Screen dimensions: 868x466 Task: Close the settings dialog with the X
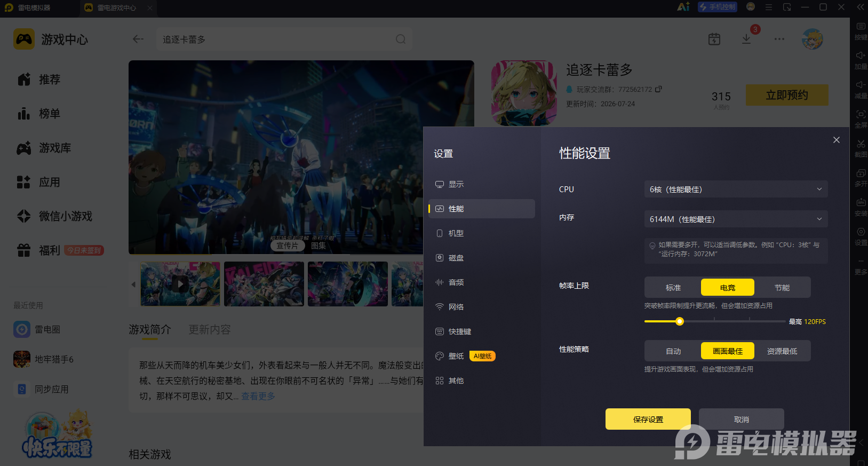(x=837, y=140)
